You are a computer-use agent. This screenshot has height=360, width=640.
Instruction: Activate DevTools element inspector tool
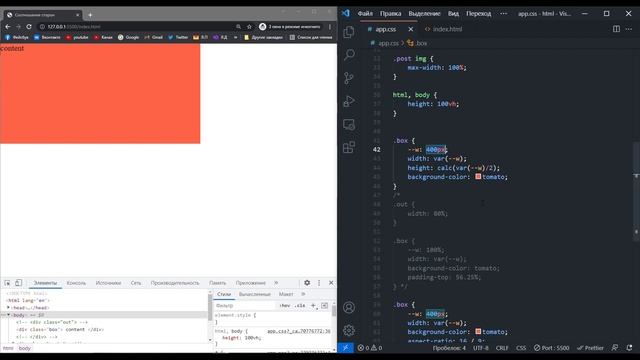click(x=7, y=283)
